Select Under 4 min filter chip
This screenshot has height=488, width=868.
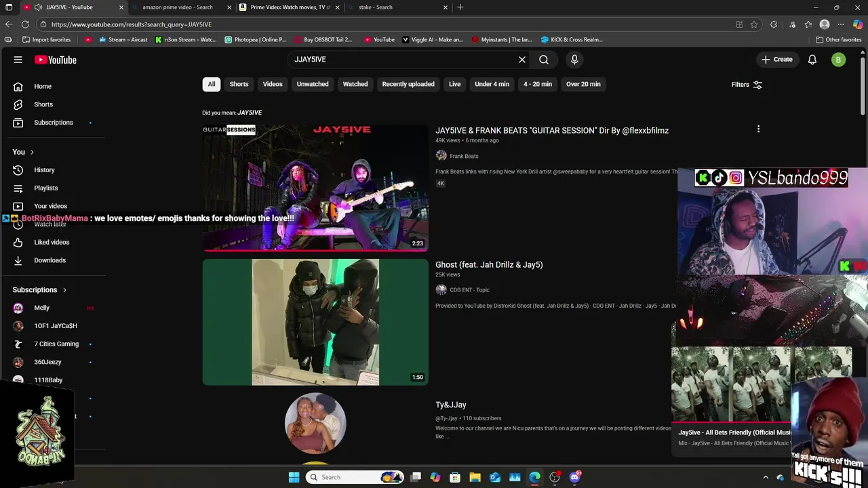tap(492, 84)
